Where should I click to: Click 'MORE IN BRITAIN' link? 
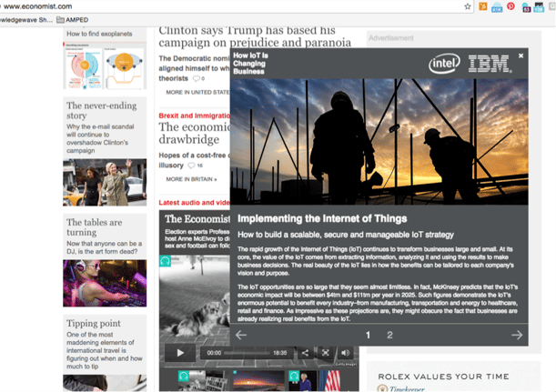[x=191, y=179]
